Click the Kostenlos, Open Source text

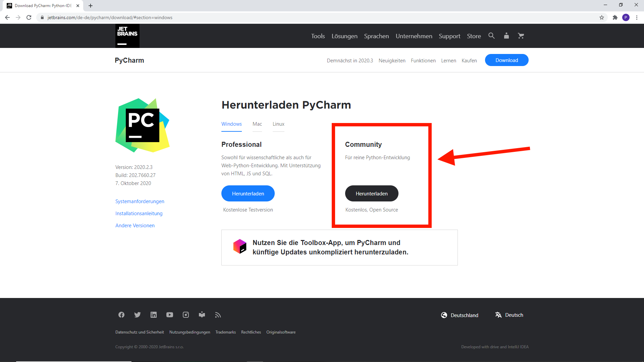tap(372, 210)
